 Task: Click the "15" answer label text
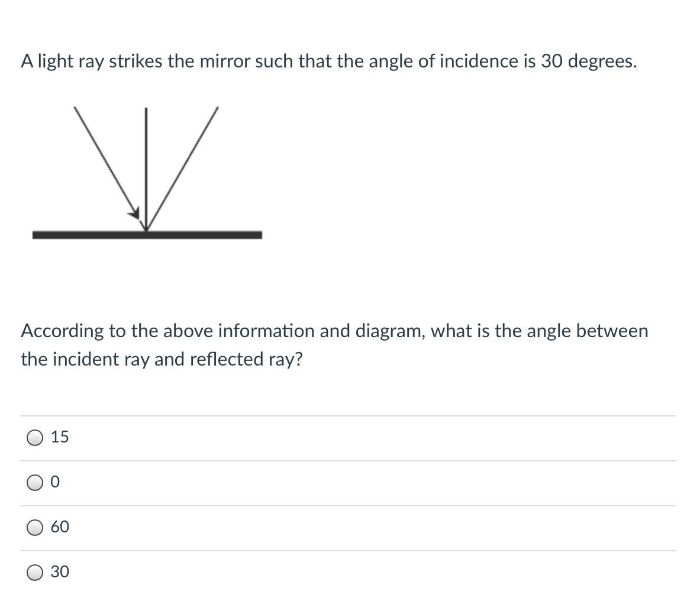point(60,437)
